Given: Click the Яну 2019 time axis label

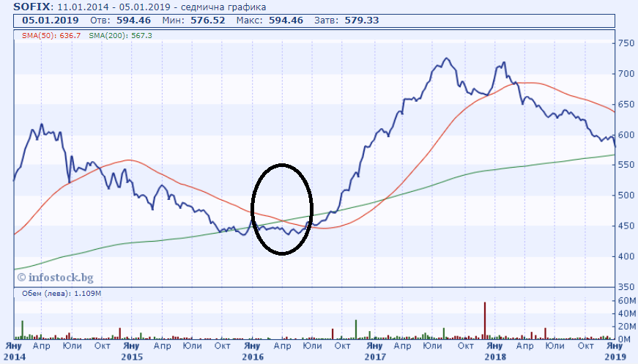Looking at the screenshot, I should [615, 351].
